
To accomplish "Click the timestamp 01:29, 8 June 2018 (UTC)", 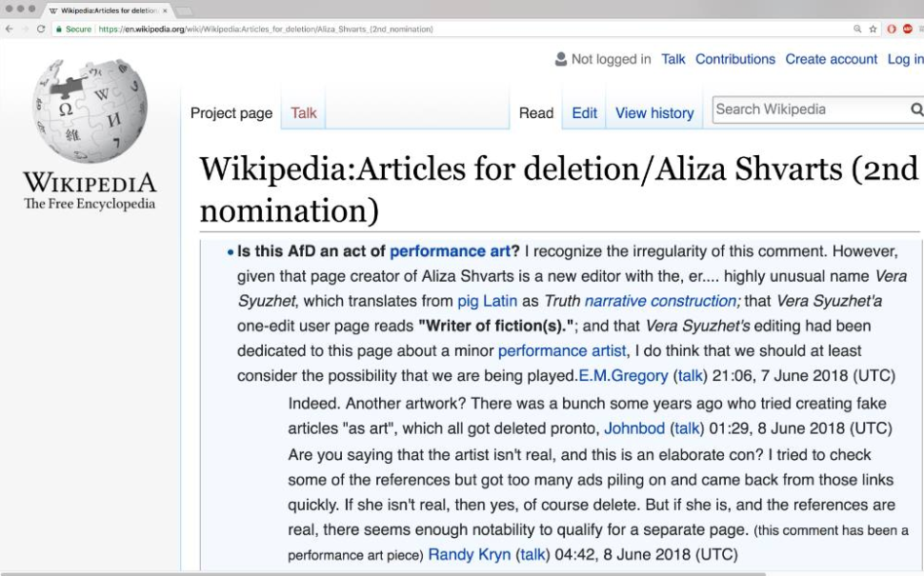I will [800, 428].
